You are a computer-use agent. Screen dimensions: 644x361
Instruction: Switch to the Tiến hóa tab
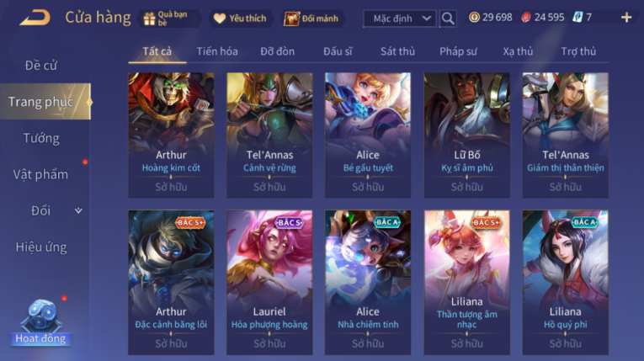click(217, 51)
